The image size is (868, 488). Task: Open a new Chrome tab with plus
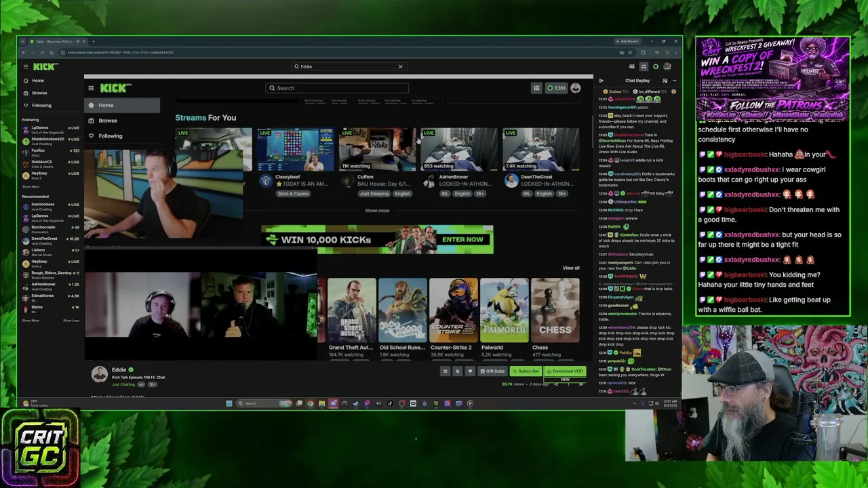pos(93,41)
